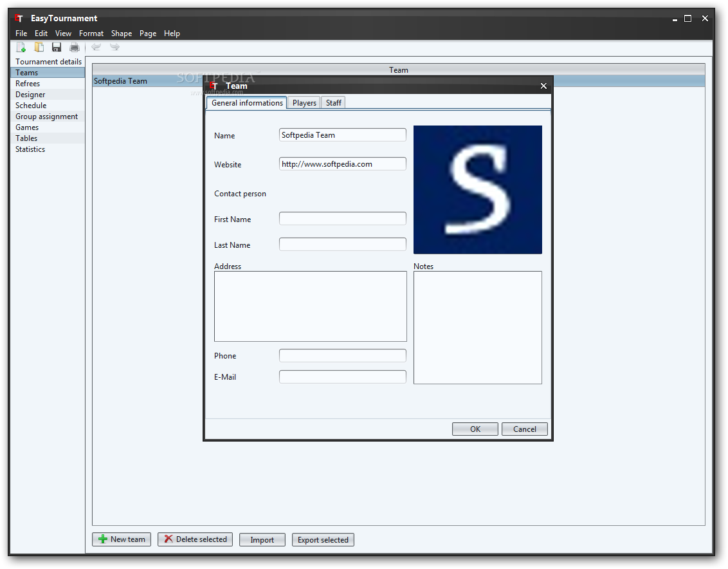Minimize the EasyTournament window
Image resolution: width=728 pixels, height=569 pixels.
click(675, 19)
